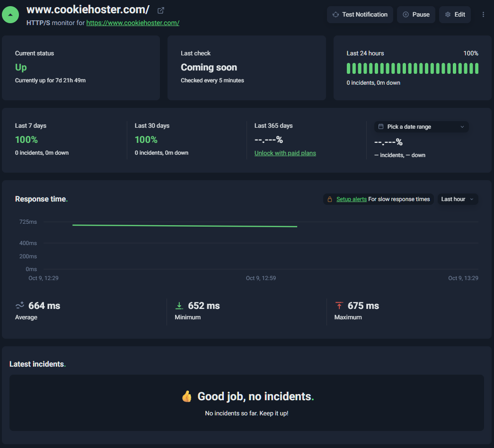Click the last uptime bar in 24 hours
Screen dimensions: 494x448
pos(476,69)
